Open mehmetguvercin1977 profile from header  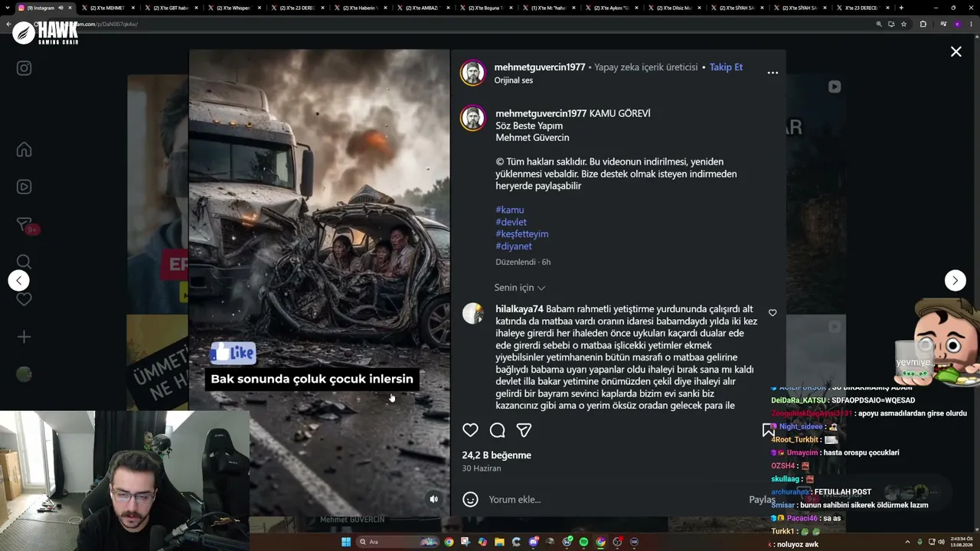540,67
